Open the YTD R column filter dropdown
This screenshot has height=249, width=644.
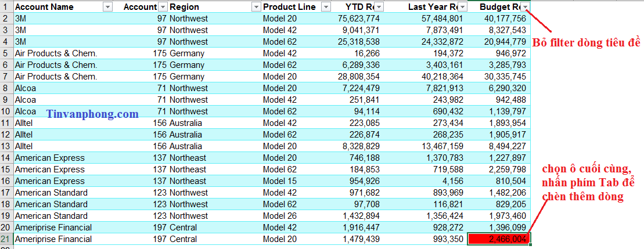379,7
